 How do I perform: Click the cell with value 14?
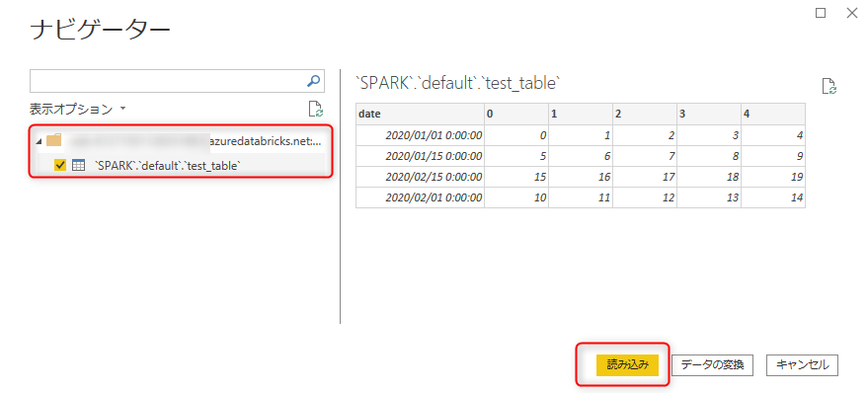(x=773, y=197)
